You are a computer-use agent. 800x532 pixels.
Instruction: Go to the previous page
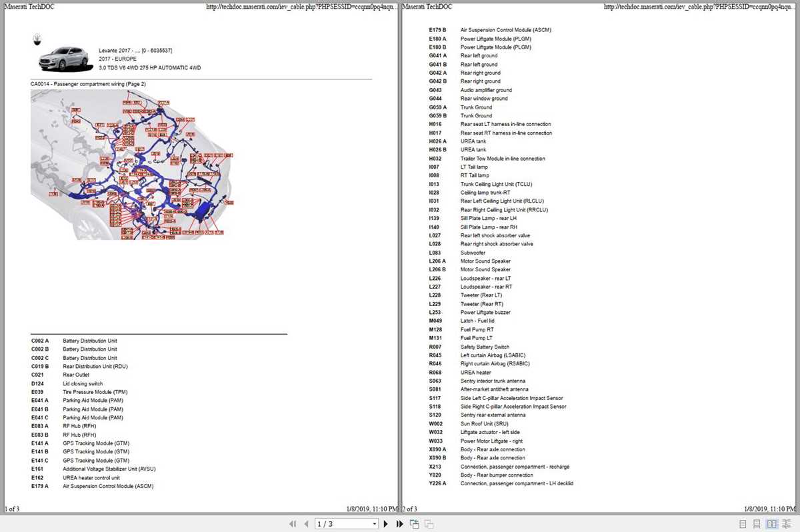coord(307,524)
